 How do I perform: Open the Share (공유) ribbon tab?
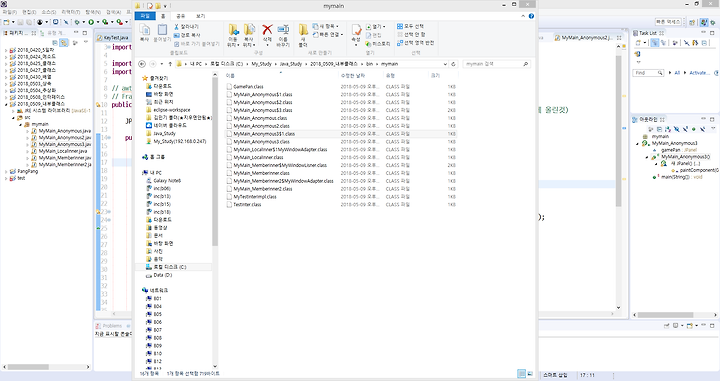tap(181, 16)
